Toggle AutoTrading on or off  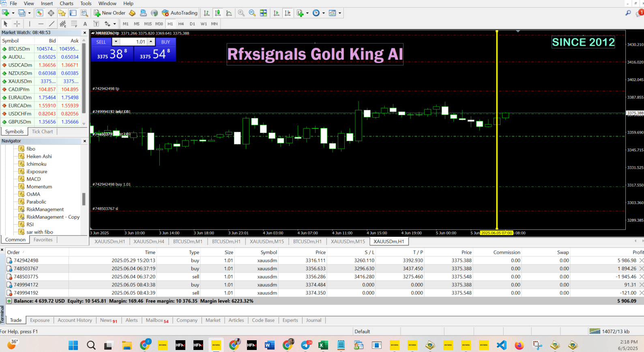[x=180, y=13]
